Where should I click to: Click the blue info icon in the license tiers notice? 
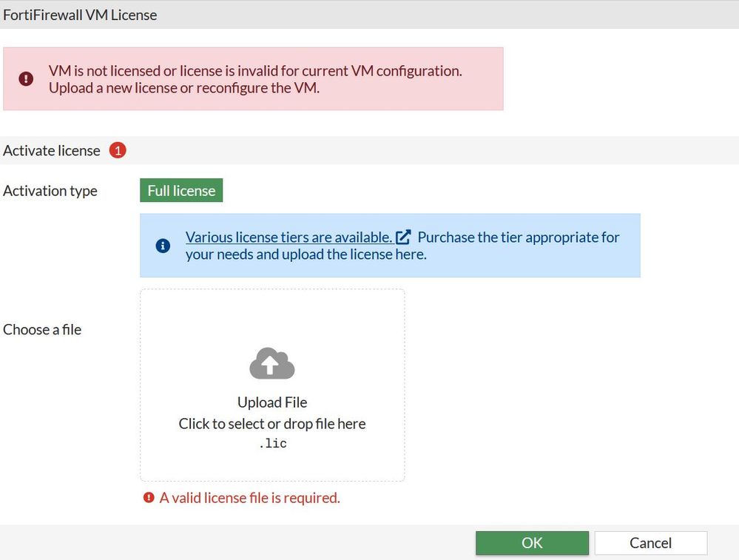coord(163,246)
